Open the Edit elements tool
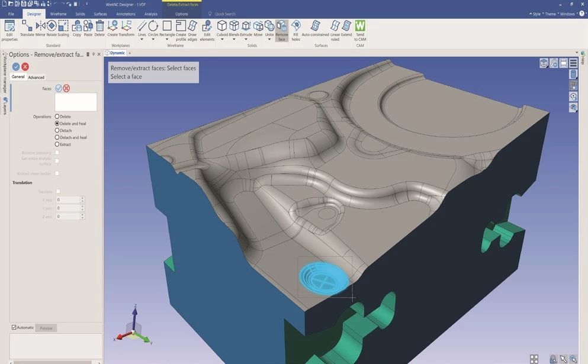Image resolution: width=588 pixels, height=364 pixels. tap(207, 30)
